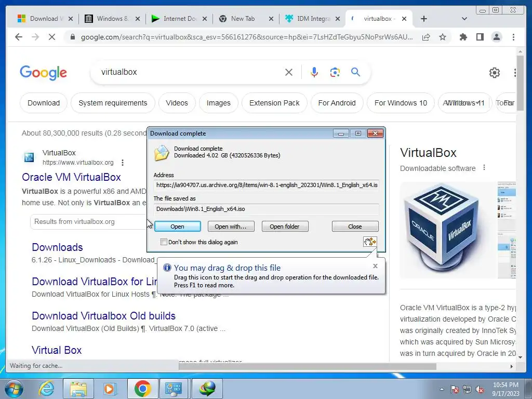Go back to the previous page
This screenshot has height=399, width=532.
(19, 37)
